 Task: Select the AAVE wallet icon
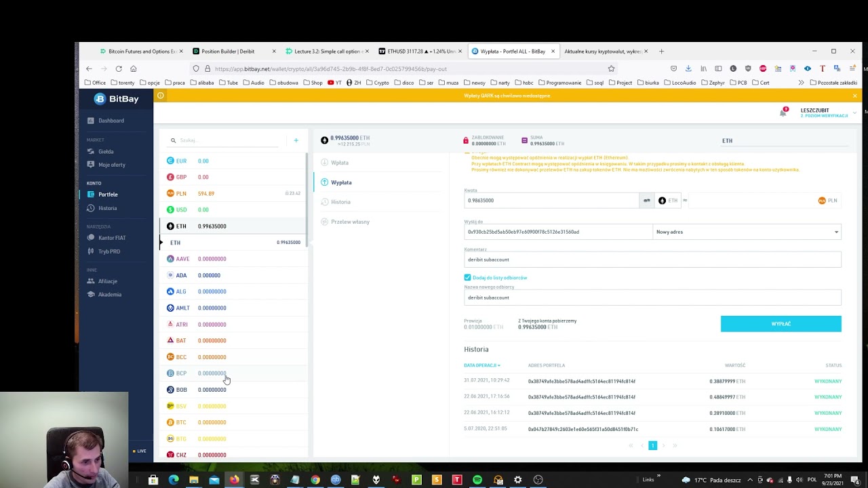pos(170,259)
